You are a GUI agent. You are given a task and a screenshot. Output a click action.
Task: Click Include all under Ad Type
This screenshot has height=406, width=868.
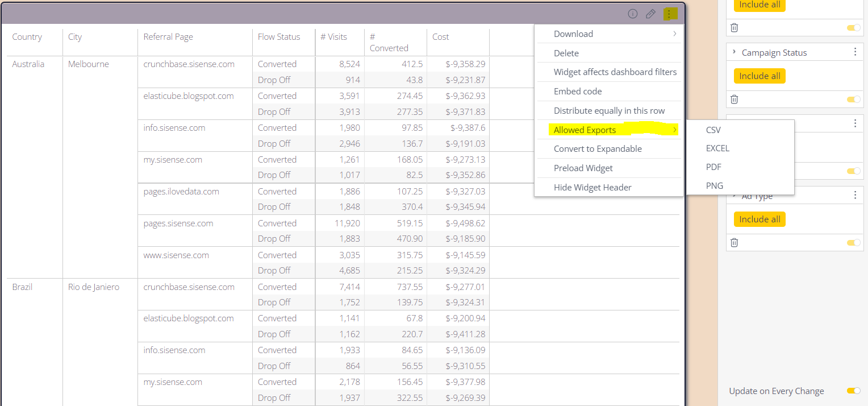tap(759, 219)
